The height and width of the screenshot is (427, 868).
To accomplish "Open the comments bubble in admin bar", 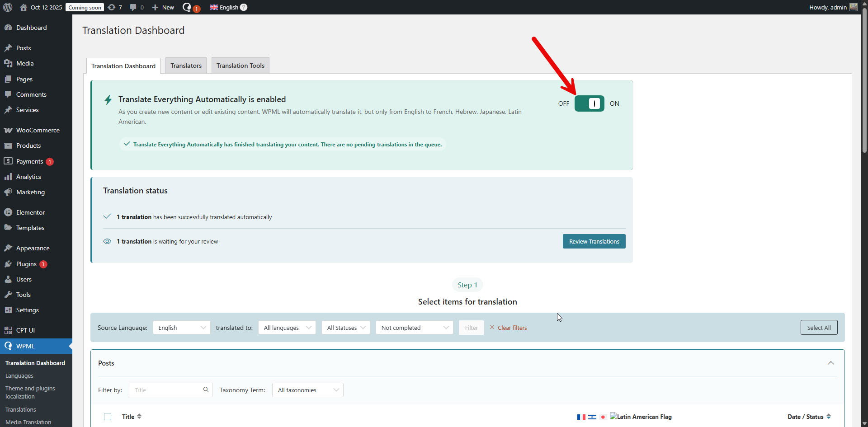I will [133, 7].
